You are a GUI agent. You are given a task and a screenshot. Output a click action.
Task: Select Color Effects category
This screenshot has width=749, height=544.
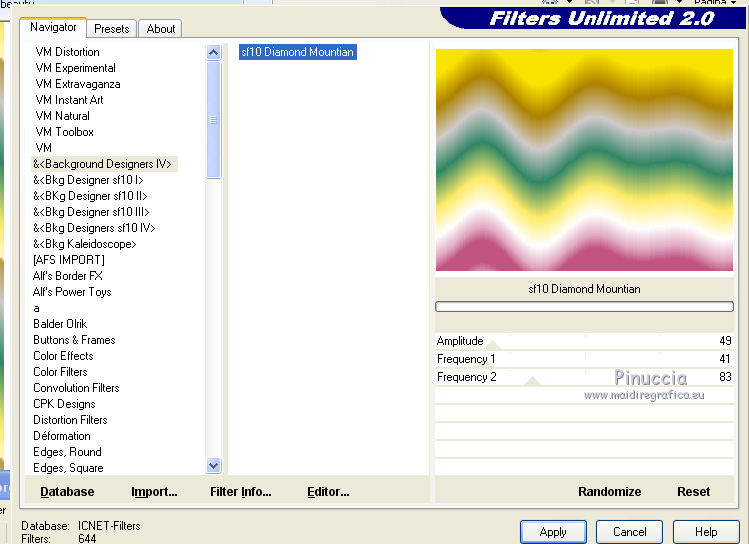tap(63, 356)
